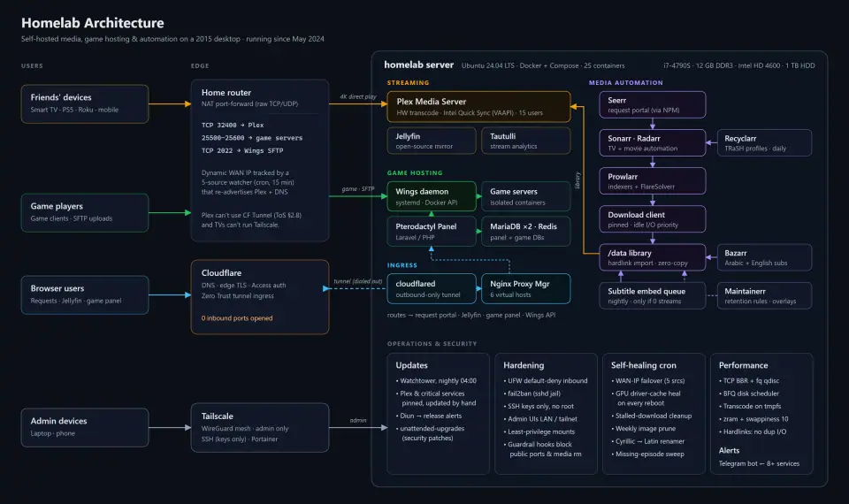Click the 'TCP 2022 → Wings SFTP' line
Image resolution: width=849 pixels, height=504 pixels.
242,151
